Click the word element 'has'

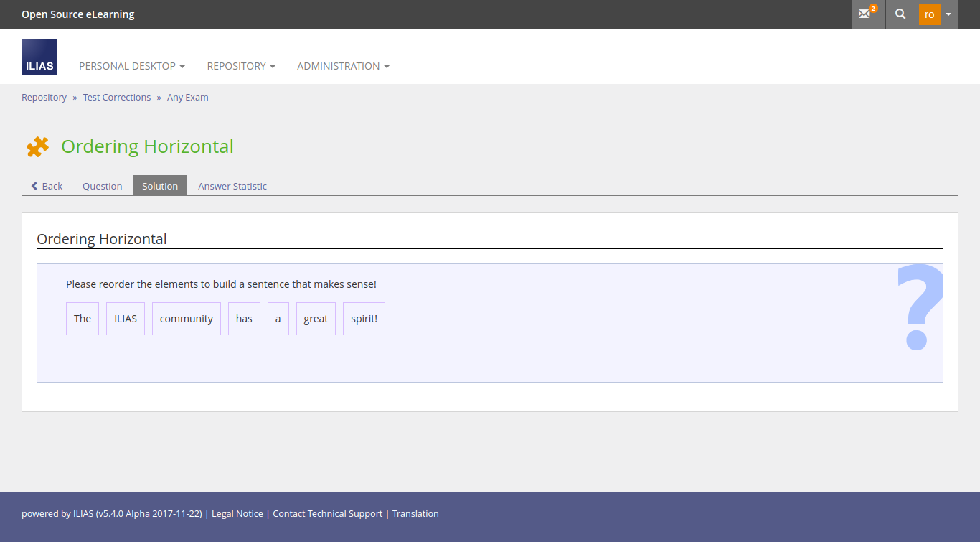pos(244,319)
